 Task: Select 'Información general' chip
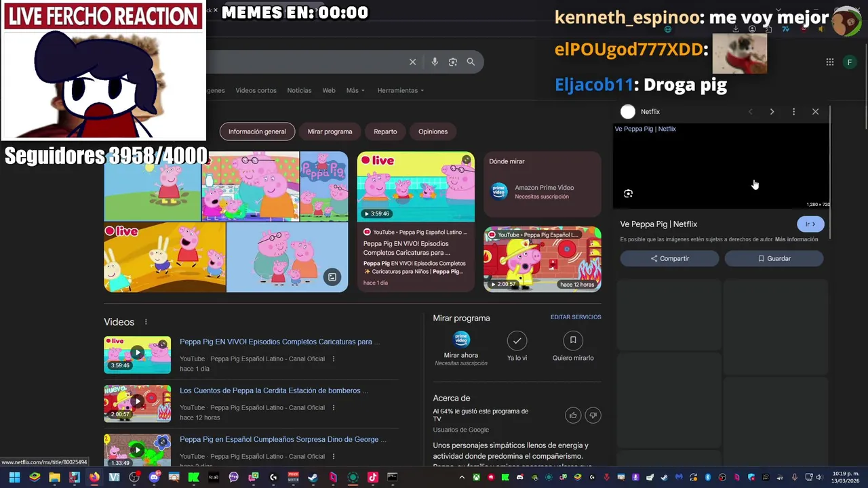point(257,131)
